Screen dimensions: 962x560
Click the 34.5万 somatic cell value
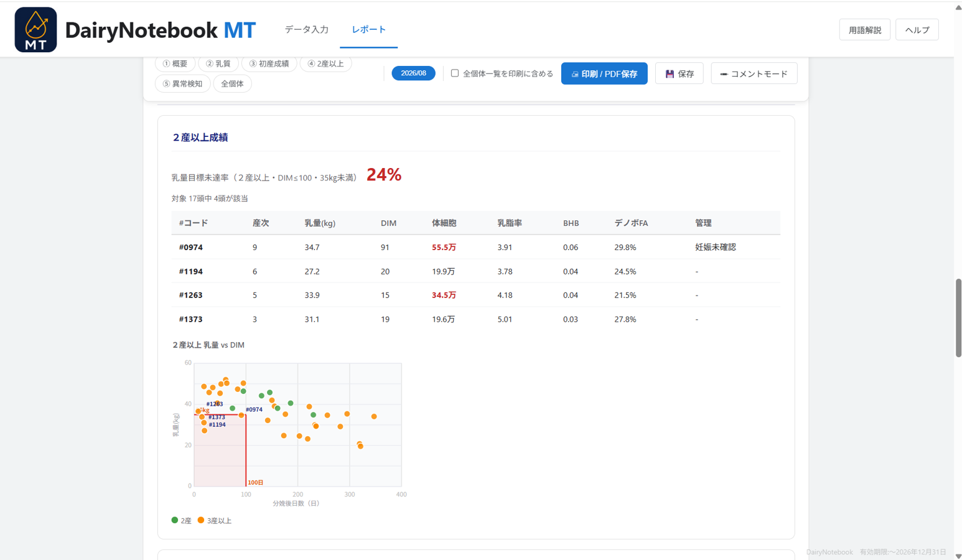[x=444, y=295]
